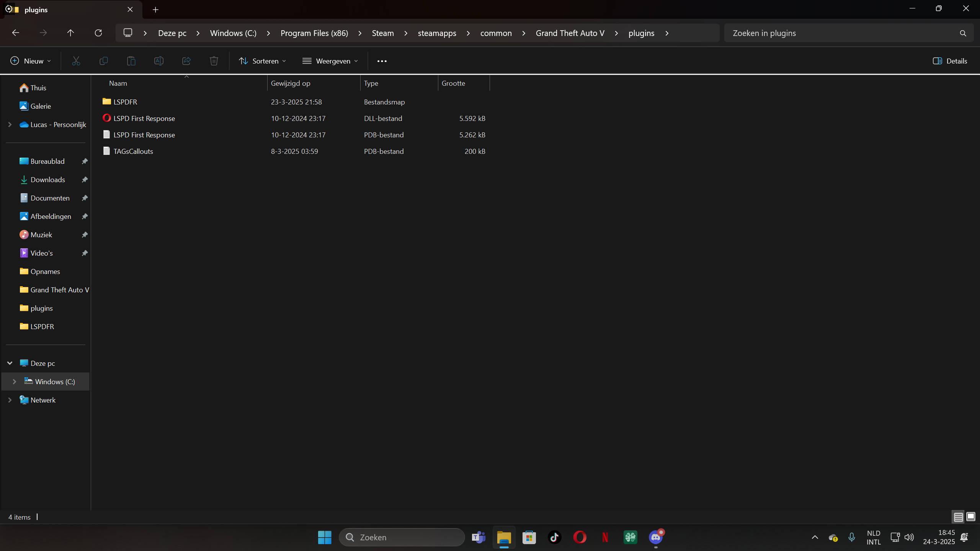Go up one folder level

coord(70,33)
